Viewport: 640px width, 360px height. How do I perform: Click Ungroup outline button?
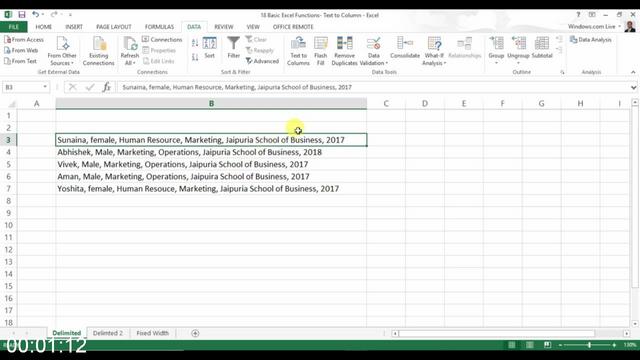518,51
